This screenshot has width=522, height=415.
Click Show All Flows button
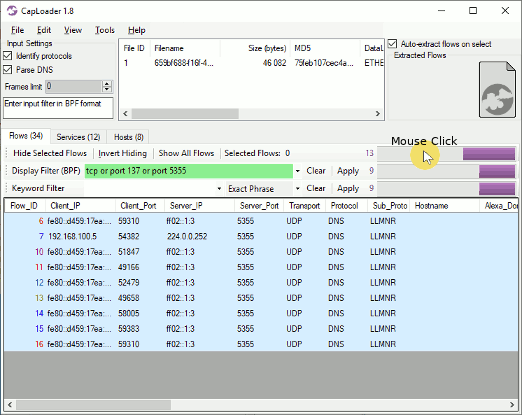tap(186, 153)
